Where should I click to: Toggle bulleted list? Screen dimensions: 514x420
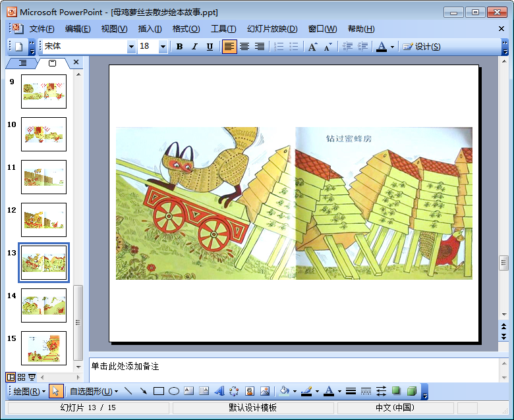coord(294,47)
